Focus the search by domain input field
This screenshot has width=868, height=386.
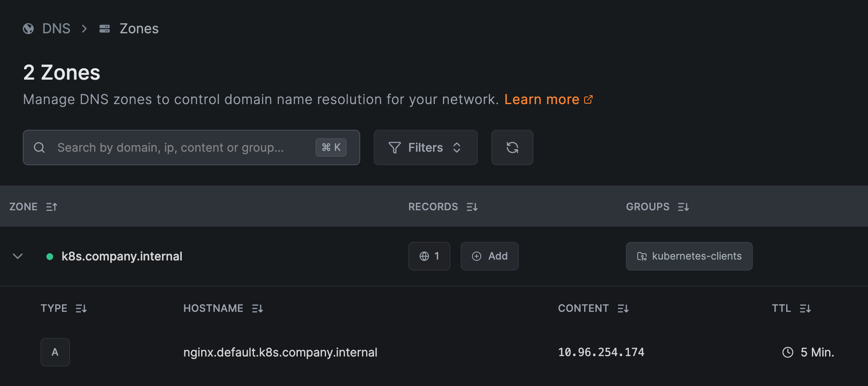pos(191,147)
